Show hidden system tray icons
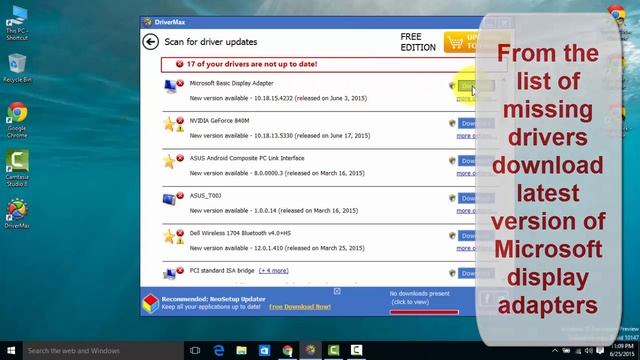The image size is (640, 360). point(555,351)
